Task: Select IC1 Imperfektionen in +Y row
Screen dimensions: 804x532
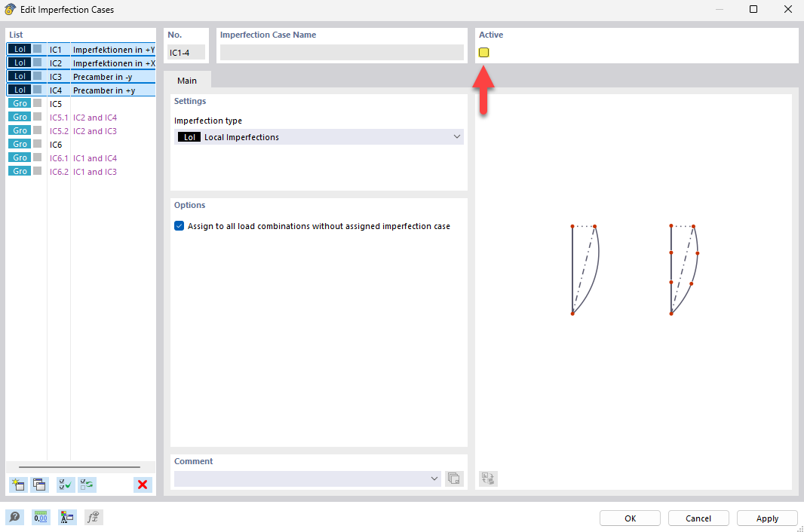Action: pyautogui.click(x=81, y=49)
